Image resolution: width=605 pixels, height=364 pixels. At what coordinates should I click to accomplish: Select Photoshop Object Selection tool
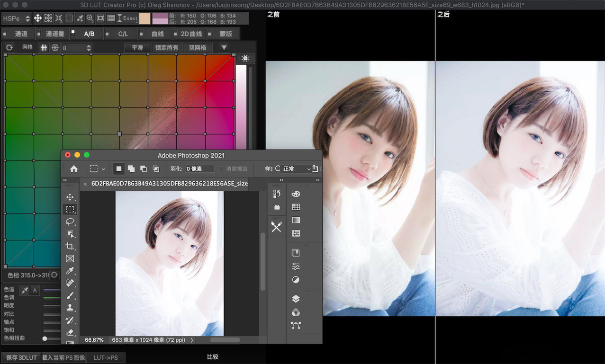(x=70, y=234)
